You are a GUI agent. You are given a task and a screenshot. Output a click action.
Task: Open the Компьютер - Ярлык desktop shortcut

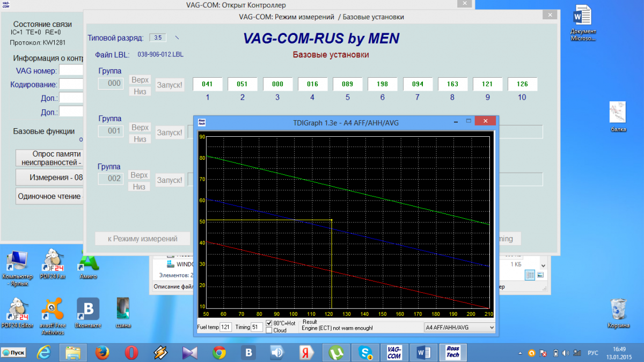(18, 268)
